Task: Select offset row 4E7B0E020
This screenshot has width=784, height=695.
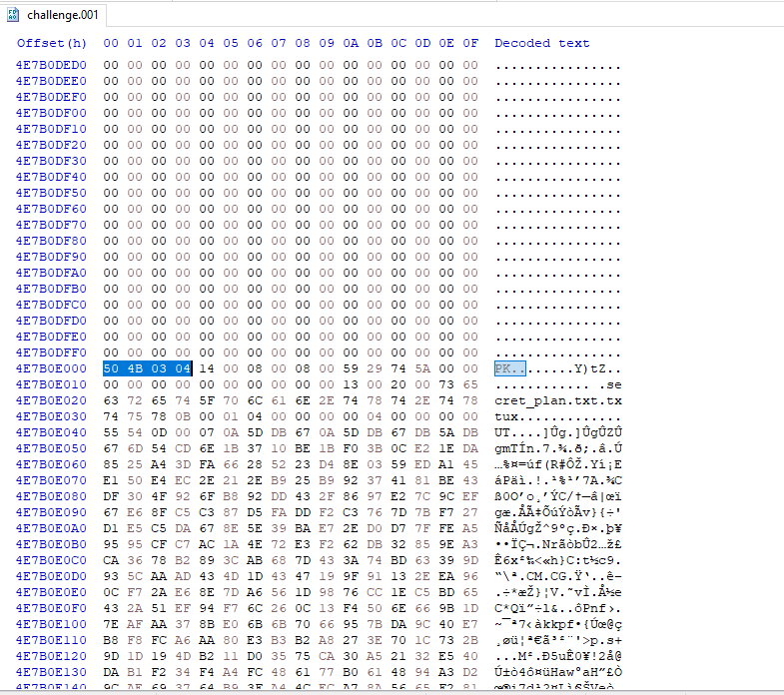Action: [51, 401]
